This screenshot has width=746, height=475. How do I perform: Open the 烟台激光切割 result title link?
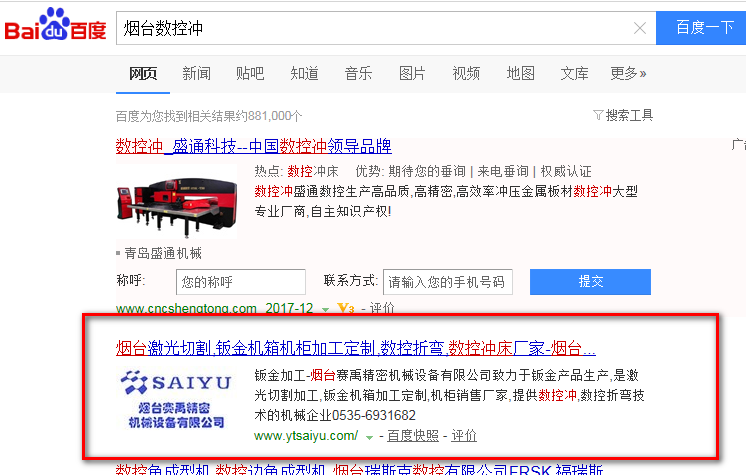coord(355,349)
